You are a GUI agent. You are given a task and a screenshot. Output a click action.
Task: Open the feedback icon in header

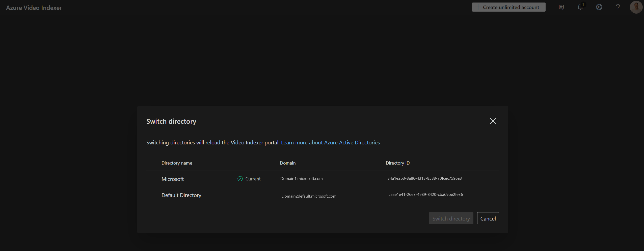[561, 7]
